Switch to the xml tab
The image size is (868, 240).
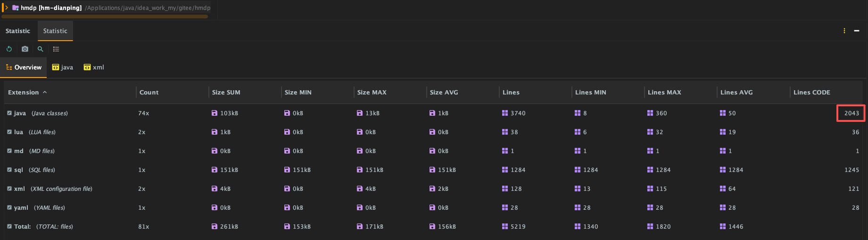[x=94, y=68]
